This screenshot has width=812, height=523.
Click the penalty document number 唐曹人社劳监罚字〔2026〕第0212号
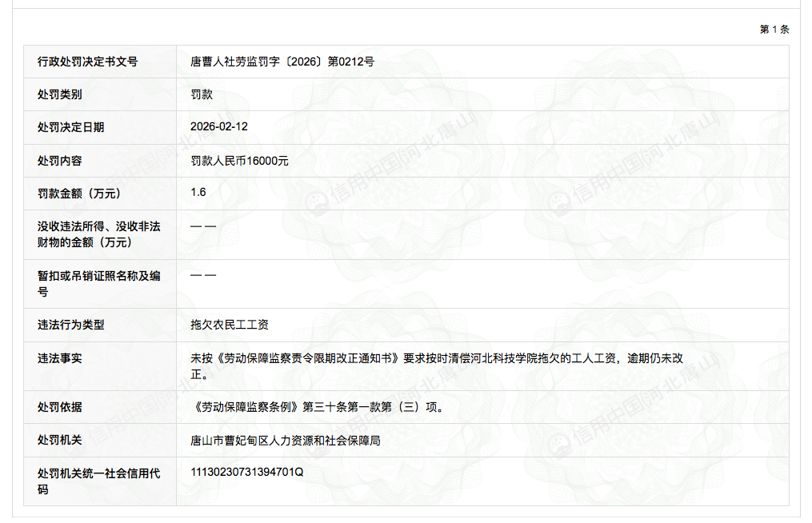tap(282, 62)
